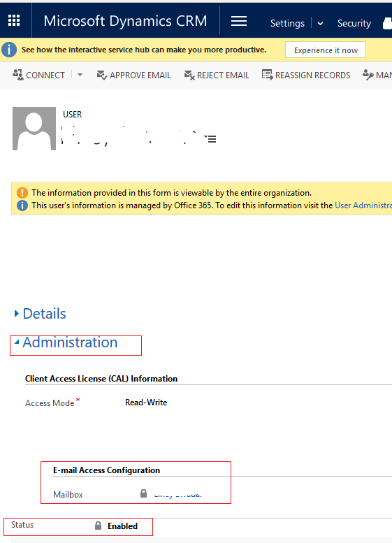Select the Read-Write access mode value
Viewport: 392px width, 543px height.
(146, 403)
